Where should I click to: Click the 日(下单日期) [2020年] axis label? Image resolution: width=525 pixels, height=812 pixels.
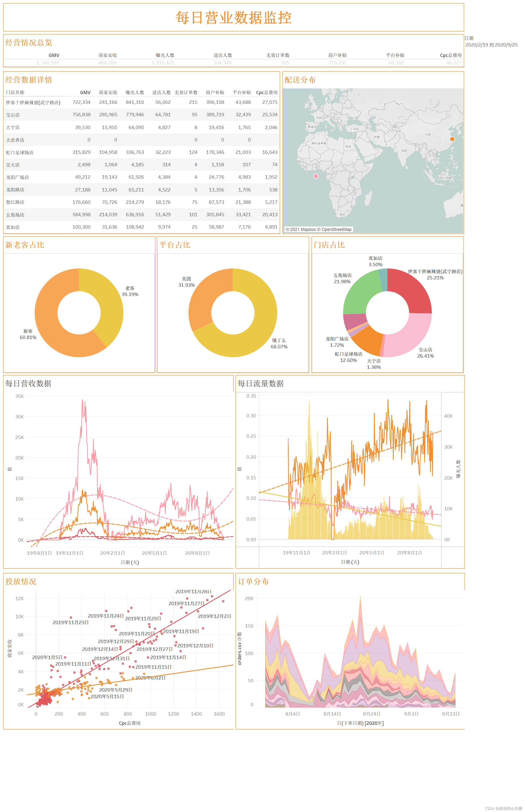360,723
